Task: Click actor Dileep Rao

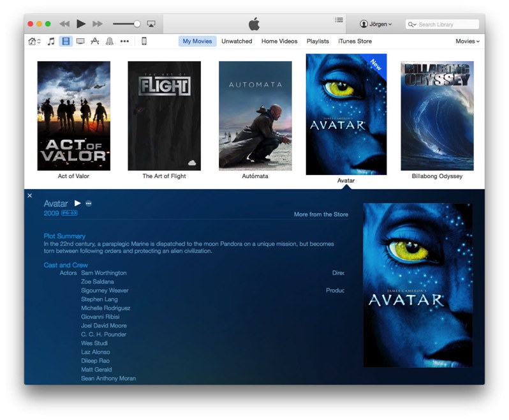Action: [x=95, y=361]
